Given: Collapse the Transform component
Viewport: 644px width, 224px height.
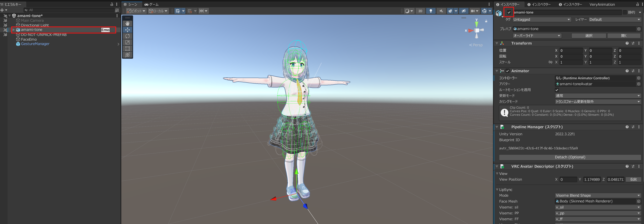Looking at the screenshot, I should click(x=497, y=43).
